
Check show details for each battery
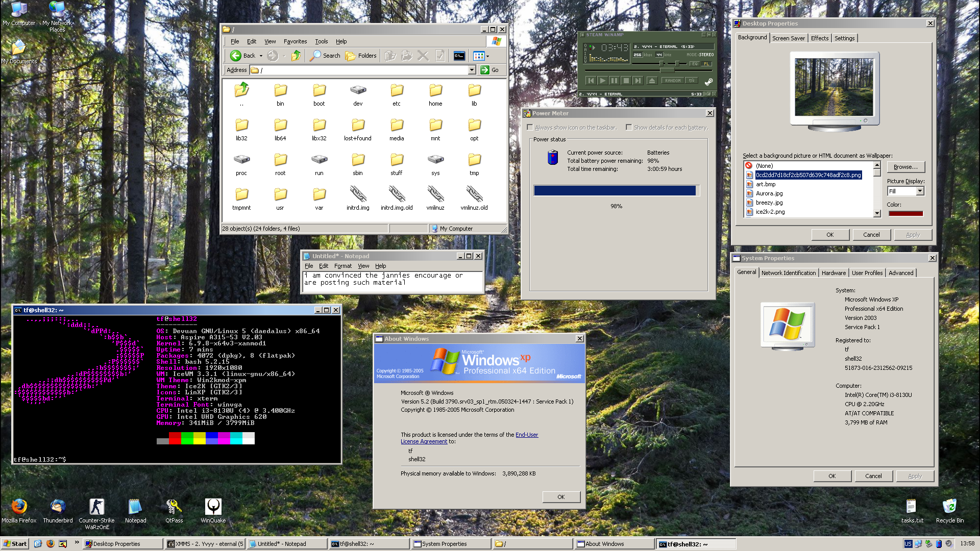pos(629,128)
